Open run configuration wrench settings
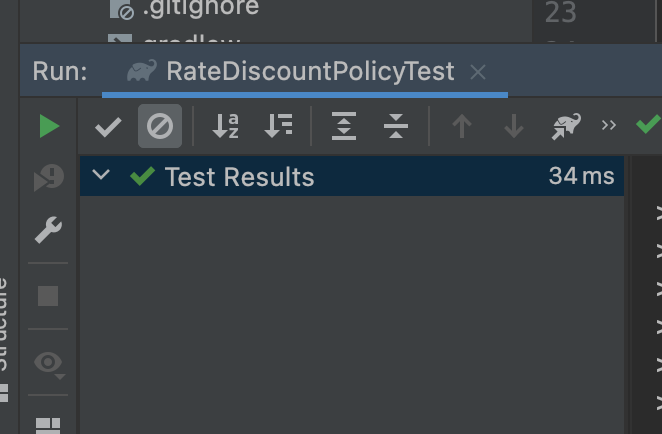Screen dimensions: 662x434 [48, 230]
